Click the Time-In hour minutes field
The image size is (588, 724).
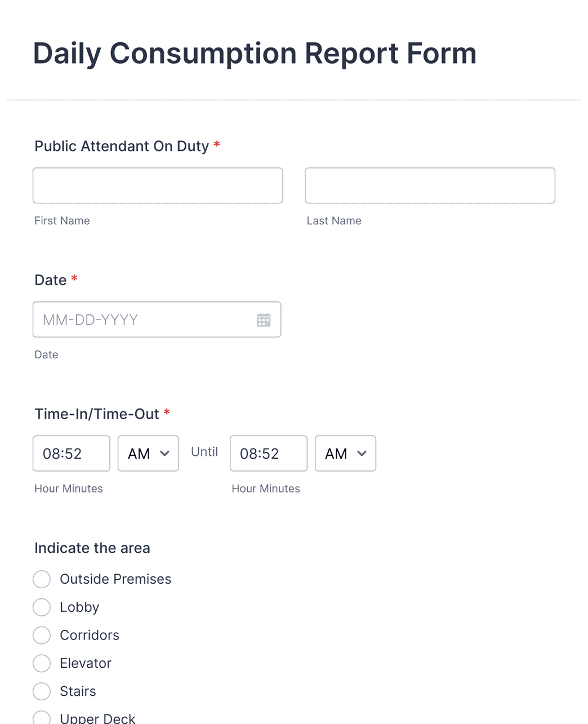71,453
